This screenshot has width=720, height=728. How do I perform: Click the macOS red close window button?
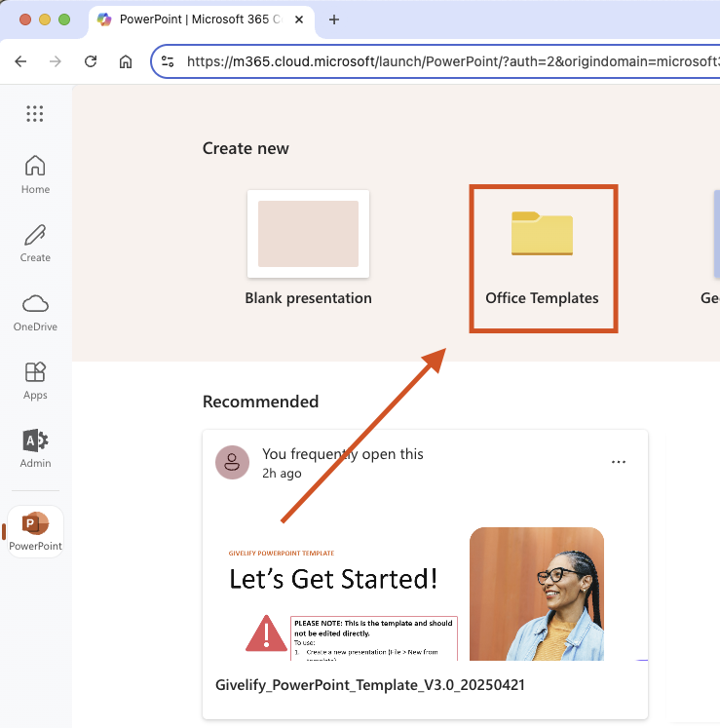coord(25,19)
